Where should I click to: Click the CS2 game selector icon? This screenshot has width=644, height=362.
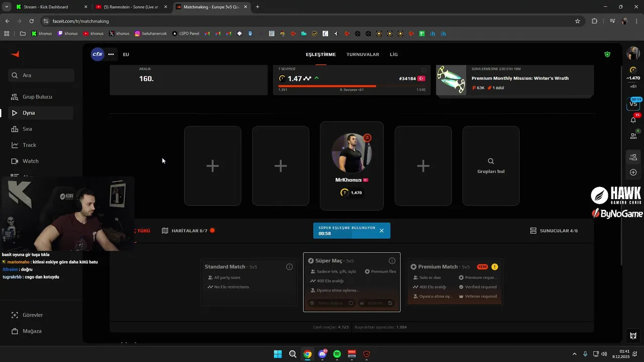[x=97, y=54]
